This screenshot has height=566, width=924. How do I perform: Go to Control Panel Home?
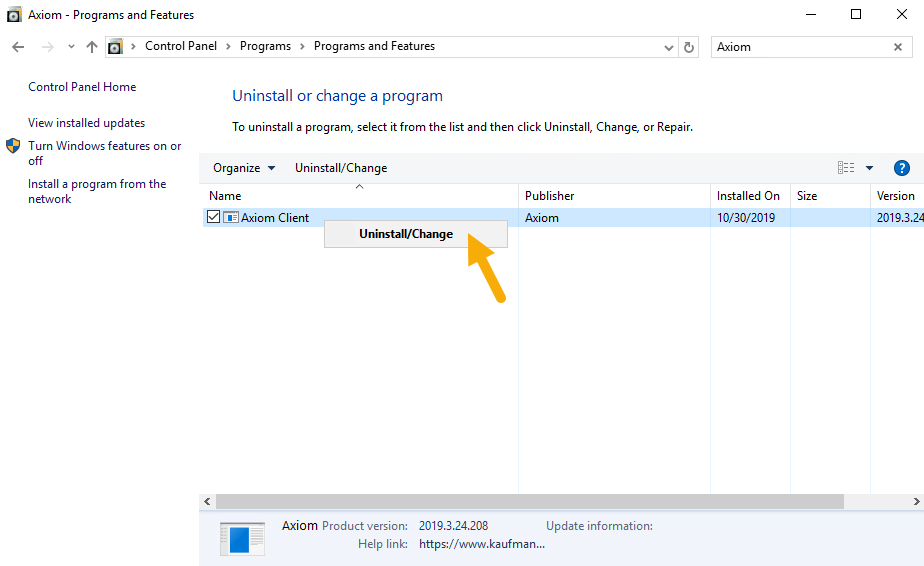[x=82, y=87]
